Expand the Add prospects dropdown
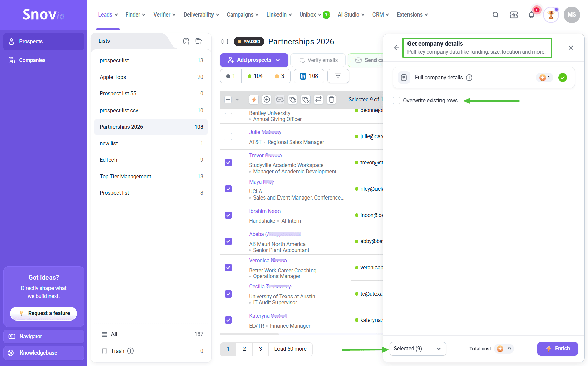 click(x=278, y=60)
